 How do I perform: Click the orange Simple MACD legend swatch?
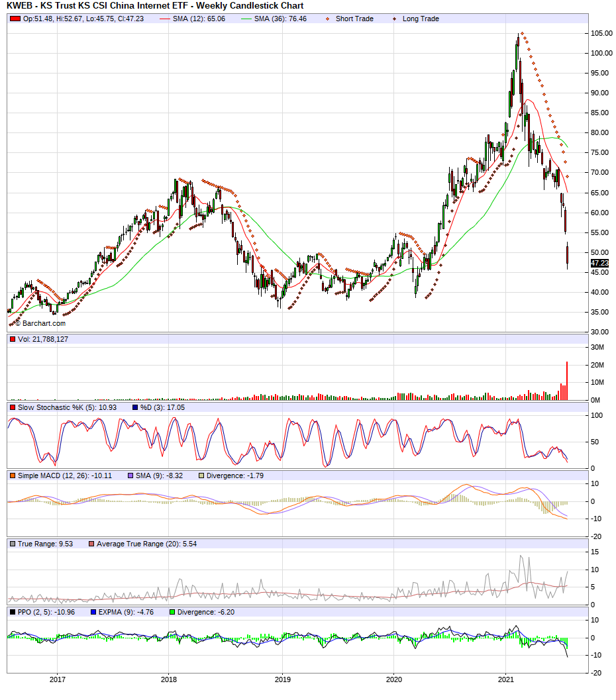(x=13, y=476)
